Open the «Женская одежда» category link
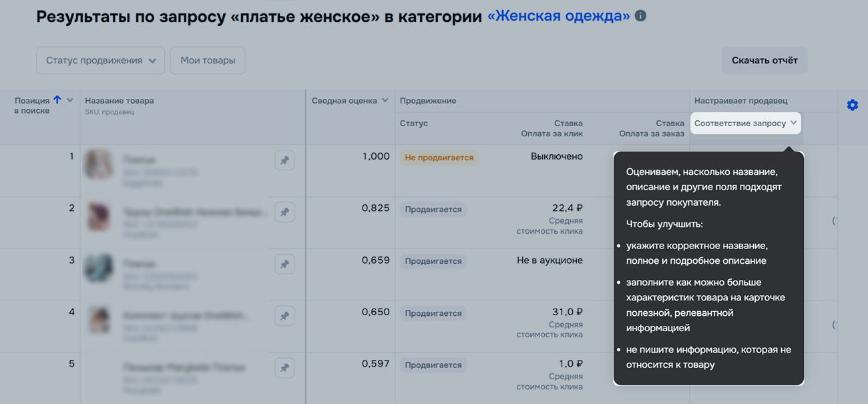 click(x=558, y=16)
